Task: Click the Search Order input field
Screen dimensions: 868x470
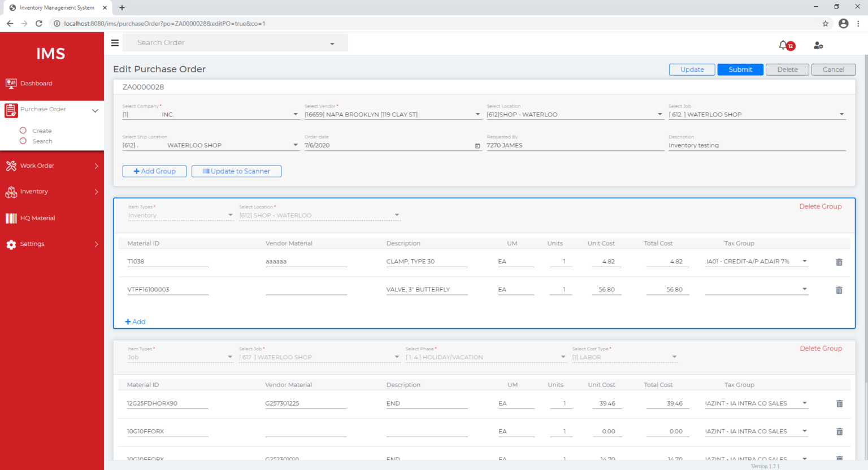Action: coord(226,42)
